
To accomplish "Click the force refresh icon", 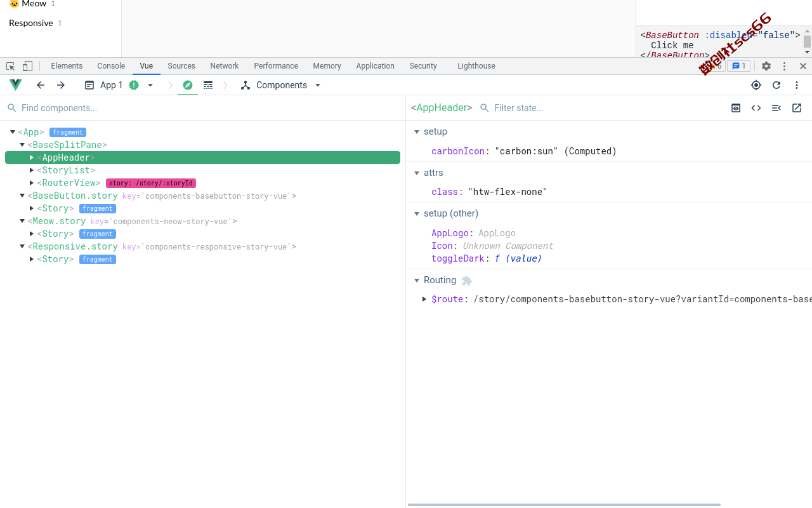I will (776, 85).
